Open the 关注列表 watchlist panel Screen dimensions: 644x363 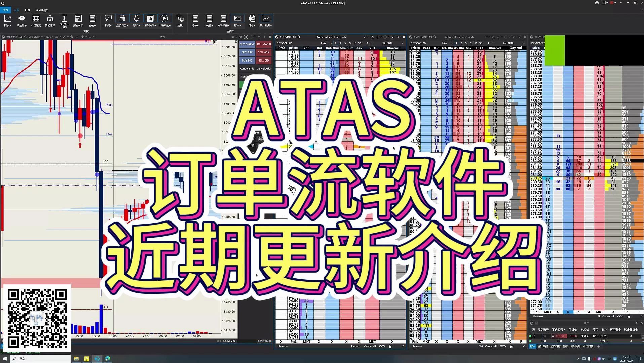pyautogui.click(x=22, y=21)
